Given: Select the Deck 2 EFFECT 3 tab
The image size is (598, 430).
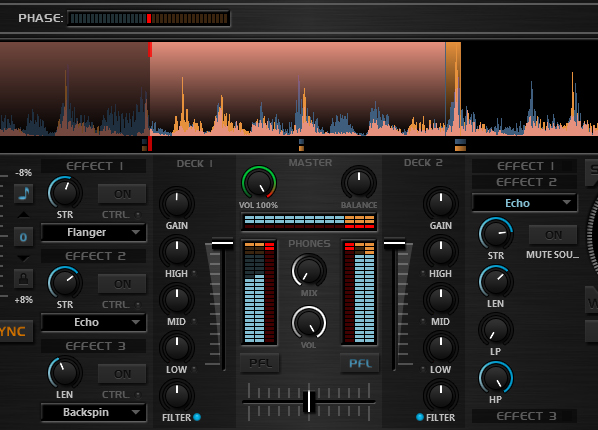Looking at the screenshot, I should click(x=525, y=416).
